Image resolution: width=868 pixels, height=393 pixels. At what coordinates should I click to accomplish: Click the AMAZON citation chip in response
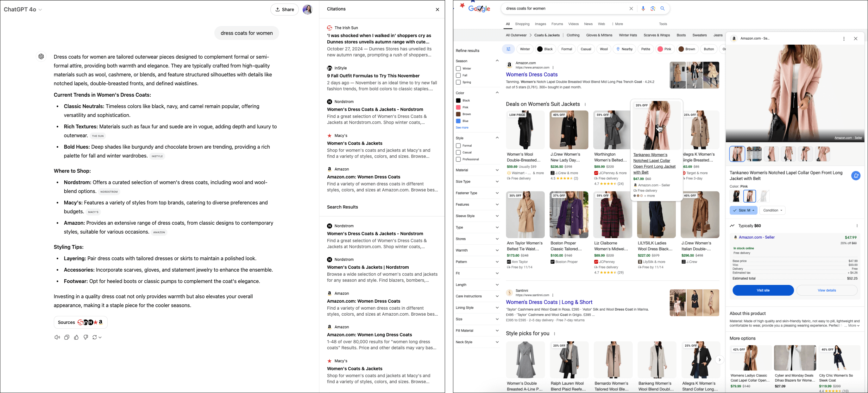pyautogui.click(x=159, y=232)
